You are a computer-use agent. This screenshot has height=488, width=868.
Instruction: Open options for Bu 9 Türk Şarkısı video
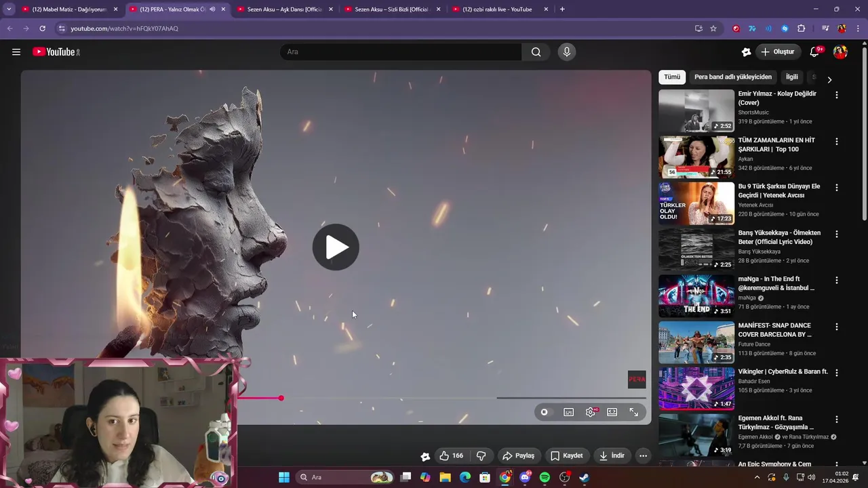tap(837, 188)
